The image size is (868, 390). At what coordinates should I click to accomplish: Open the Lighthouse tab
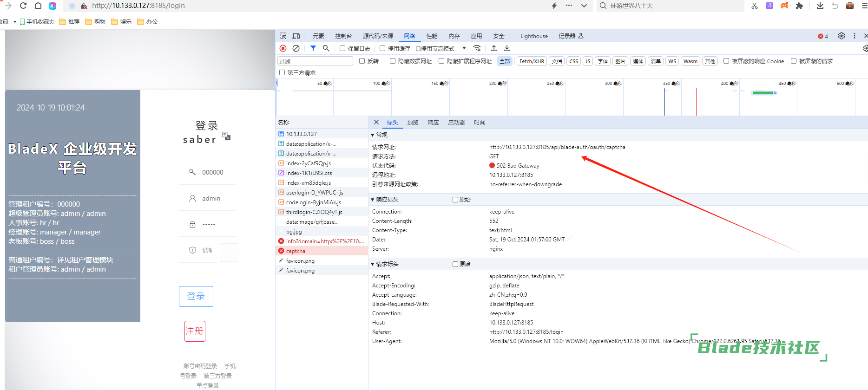pyautogui.click(x=534, y=36)
